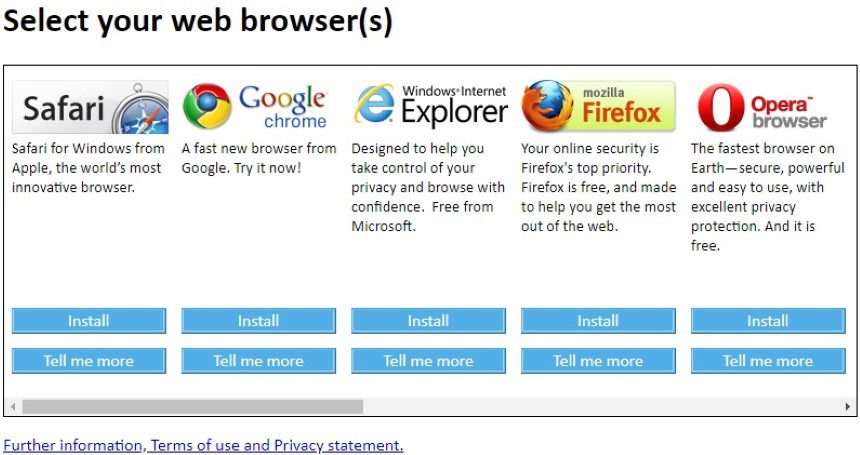Install the Safari browser
This screenshot has width=860, height=455.
click(89, 321)
